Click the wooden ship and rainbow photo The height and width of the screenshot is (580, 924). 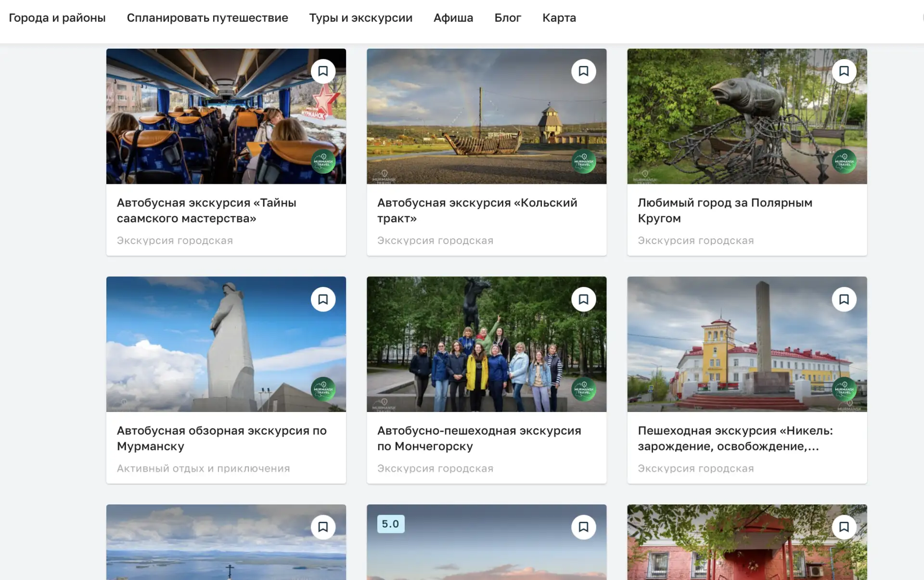point(487,116)
